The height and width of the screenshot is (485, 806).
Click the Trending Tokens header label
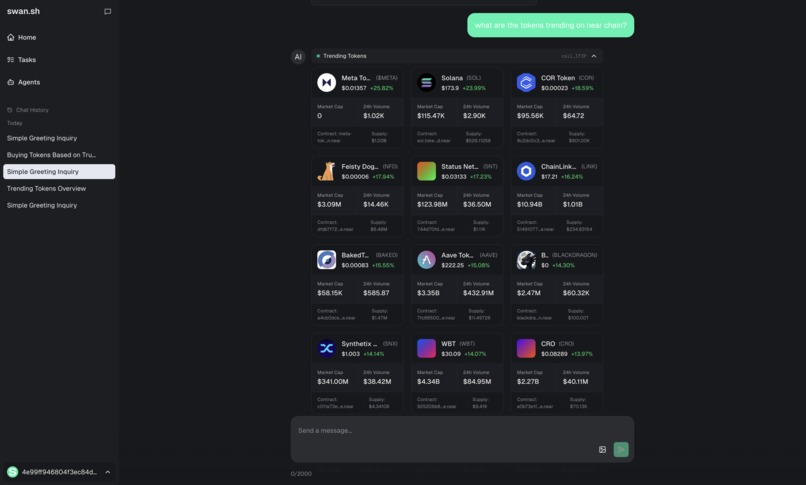(x=344, y=56)
